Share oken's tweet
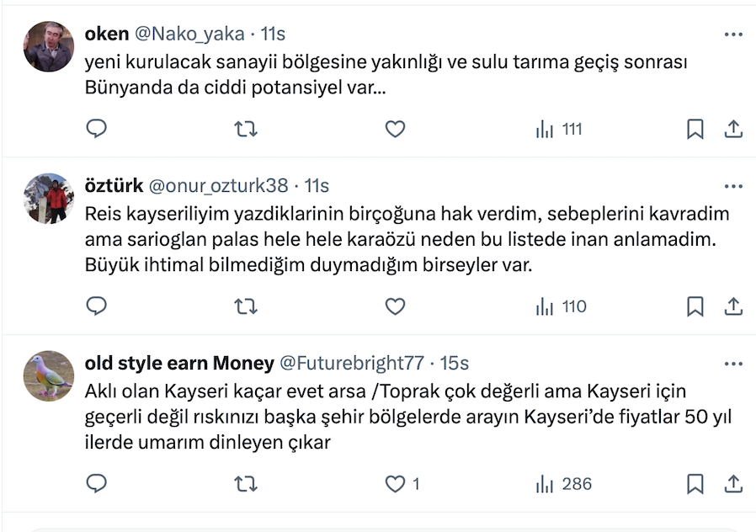 pos(733,129)
